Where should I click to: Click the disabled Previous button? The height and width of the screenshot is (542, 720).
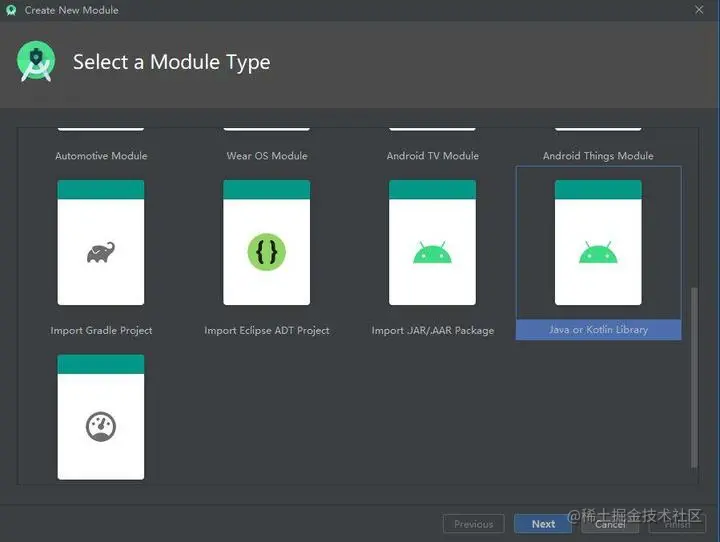pyautogui.click(x=473, y=524)
